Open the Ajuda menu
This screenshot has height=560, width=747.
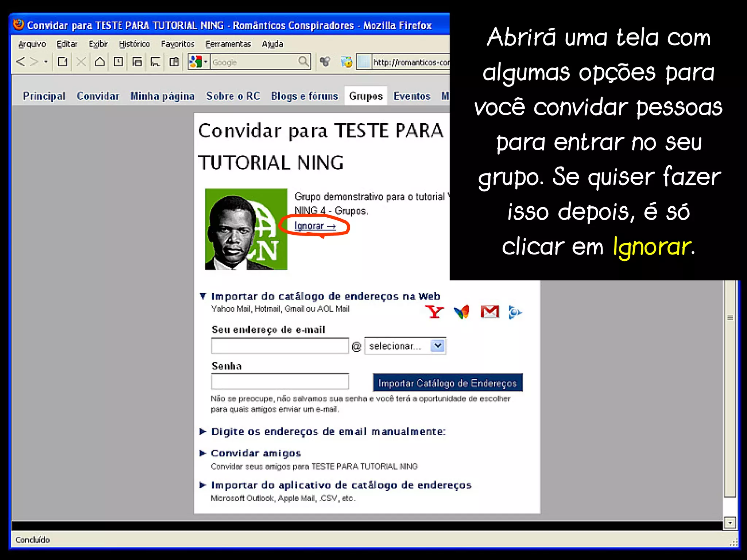(272, 44)
